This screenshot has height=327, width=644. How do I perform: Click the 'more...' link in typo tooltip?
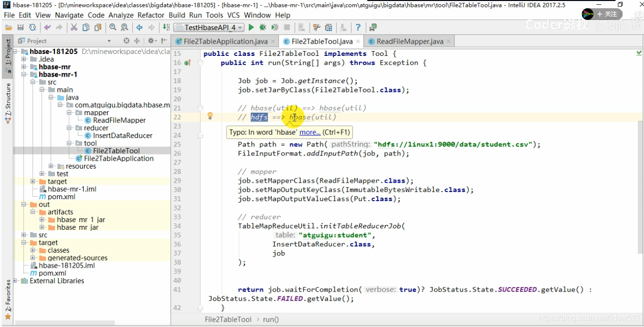point(310,132)
